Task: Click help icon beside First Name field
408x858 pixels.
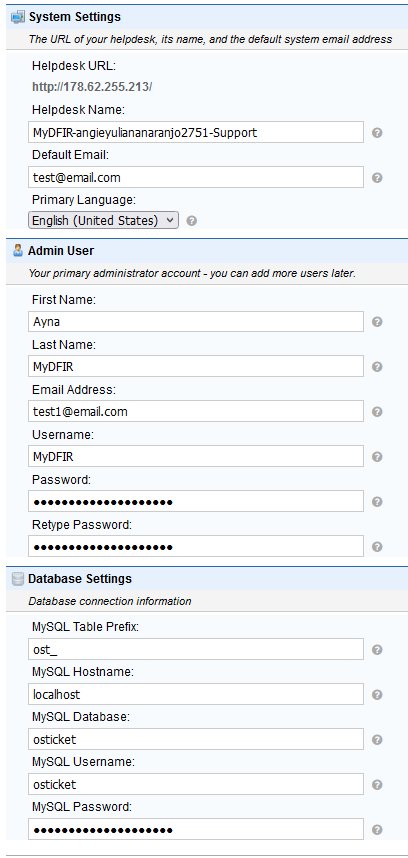Action: 377,322
